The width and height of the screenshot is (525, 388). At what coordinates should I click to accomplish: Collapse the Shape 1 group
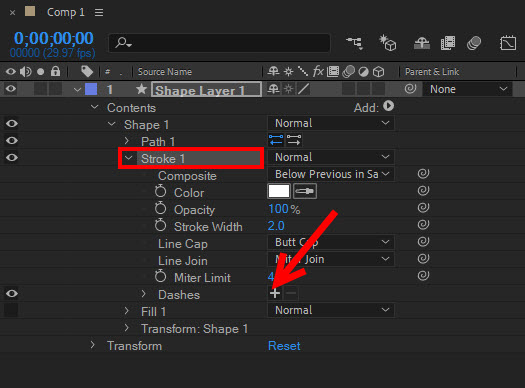[x=111, y=124]
